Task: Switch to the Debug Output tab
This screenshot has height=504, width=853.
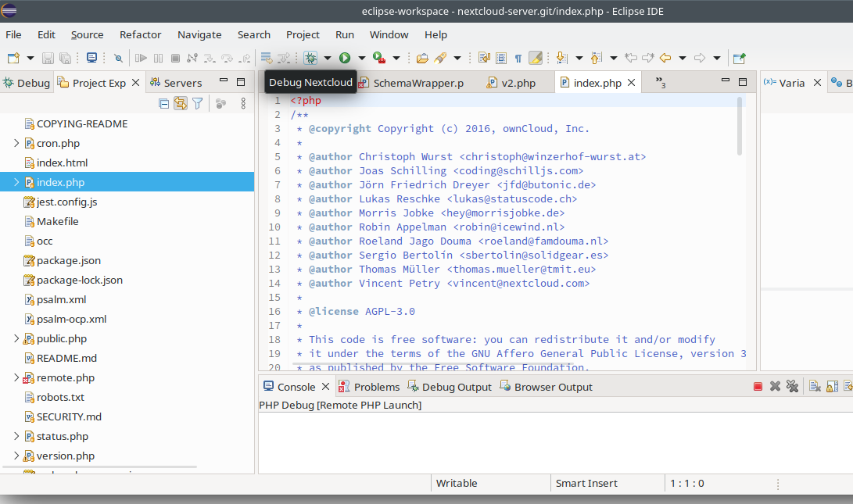Action: coord(450,387)
